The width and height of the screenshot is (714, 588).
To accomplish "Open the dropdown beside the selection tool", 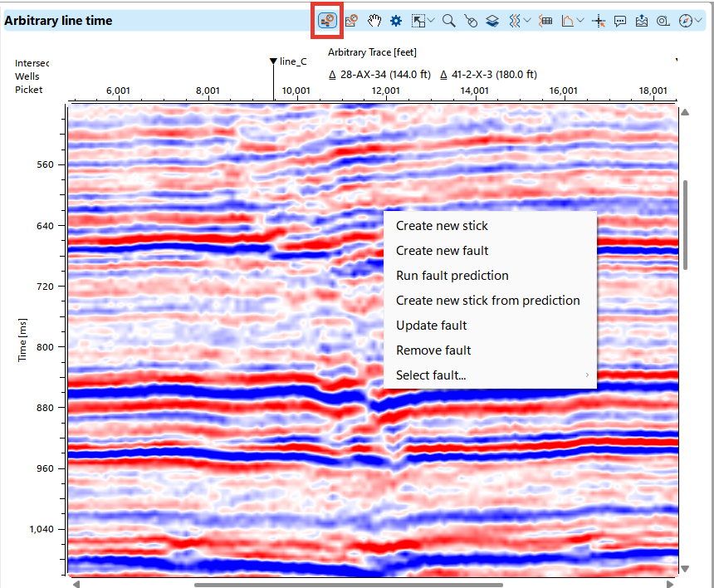I will point(429,21).
